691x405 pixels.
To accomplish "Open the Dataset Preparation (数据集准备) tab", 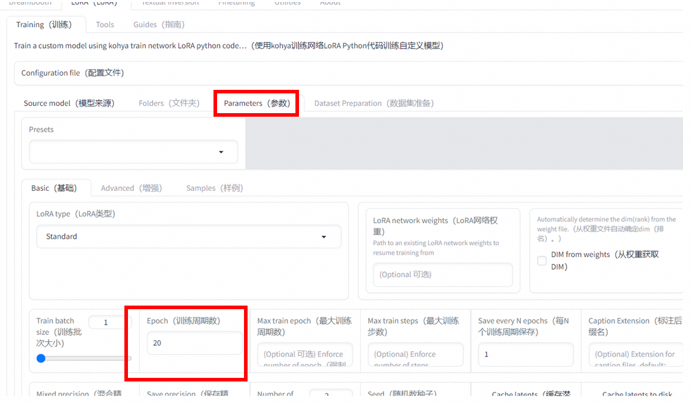I will [374, 103].
